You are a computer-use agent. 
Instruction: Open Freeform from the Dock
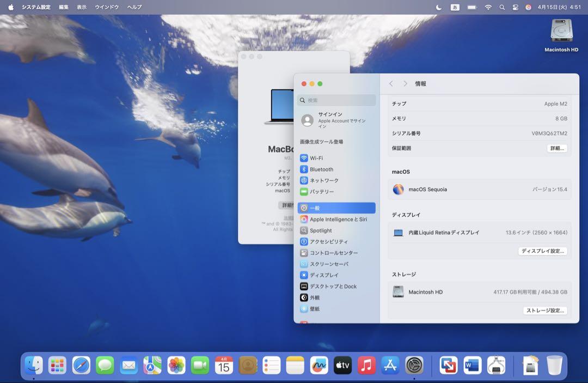[318, 366]
